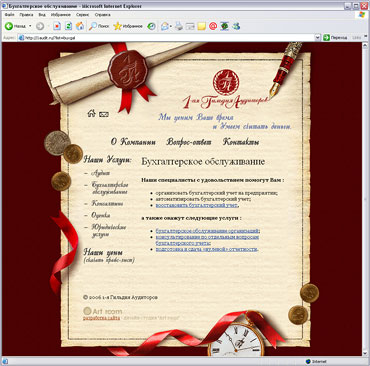Viewport: 370px width, 366px height.
Task: Open Наши цены price list link
Action: 103,252
